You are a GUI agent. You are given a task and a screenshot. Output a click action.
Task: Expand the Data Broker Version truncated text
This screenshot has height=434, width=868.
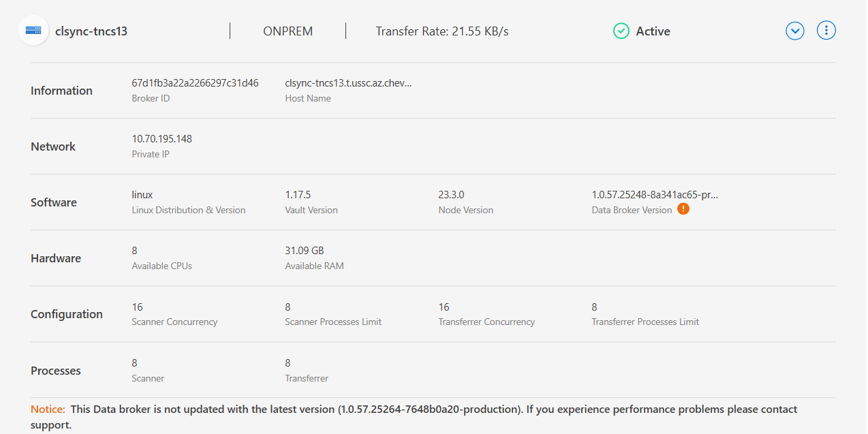pyautogui.click(x=654, y=194)
